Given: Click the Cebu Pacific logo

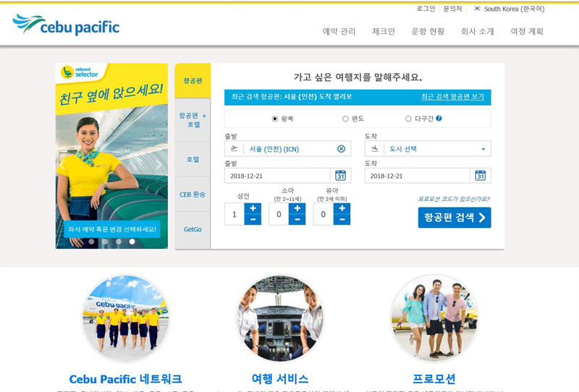Looking at the screenshot, I should point(66,25).
